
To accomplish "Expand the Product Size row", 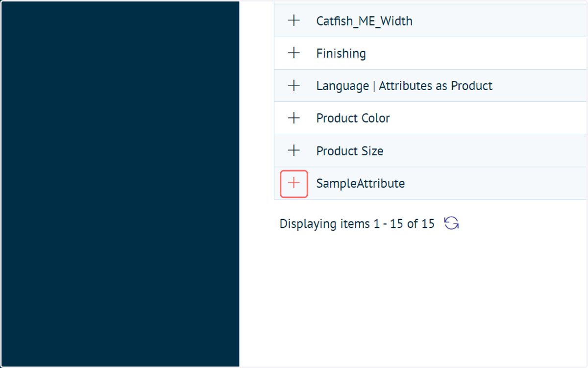I will (294, 150).
